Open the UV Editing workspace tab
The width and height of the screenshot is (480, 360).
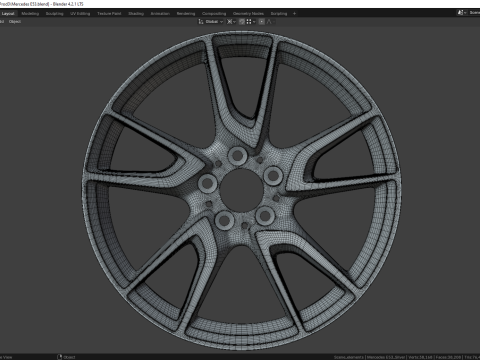pyautogui.click(x=80, y=14)
